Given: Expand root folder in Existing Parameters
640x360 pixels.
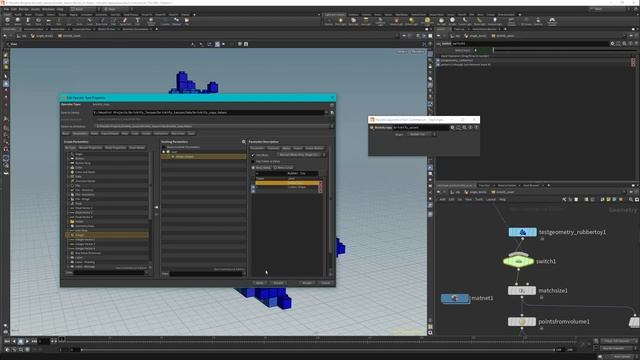Looking at the screenshot, I should pos(164,152).
